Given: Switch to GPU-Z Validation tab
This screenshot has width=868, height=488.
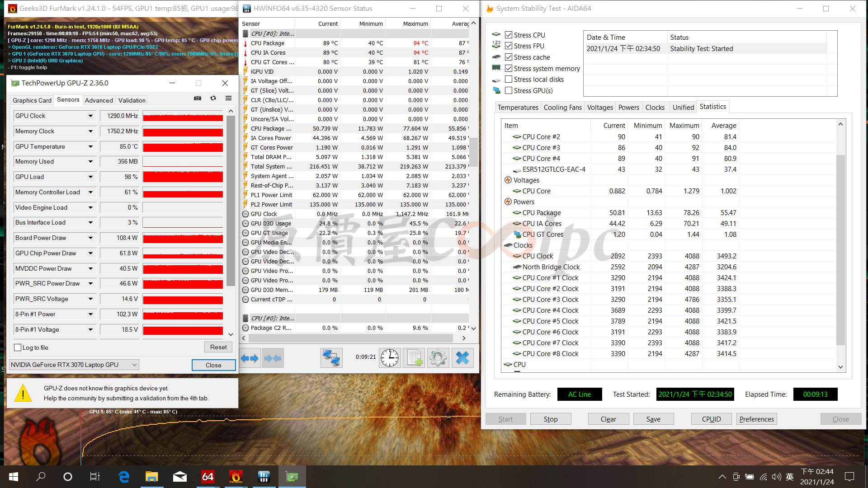Looking at the screenshot, I should tap(132, 100).
